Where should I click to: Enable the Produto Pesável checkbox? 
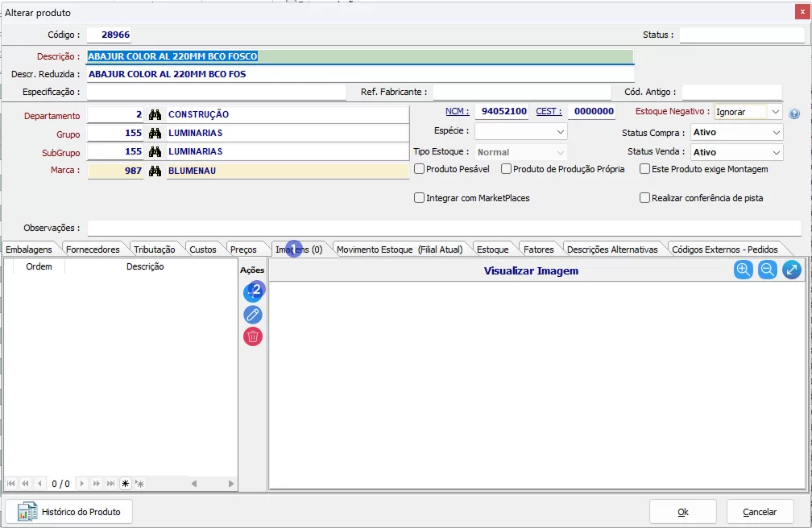[x=420, y=169]
